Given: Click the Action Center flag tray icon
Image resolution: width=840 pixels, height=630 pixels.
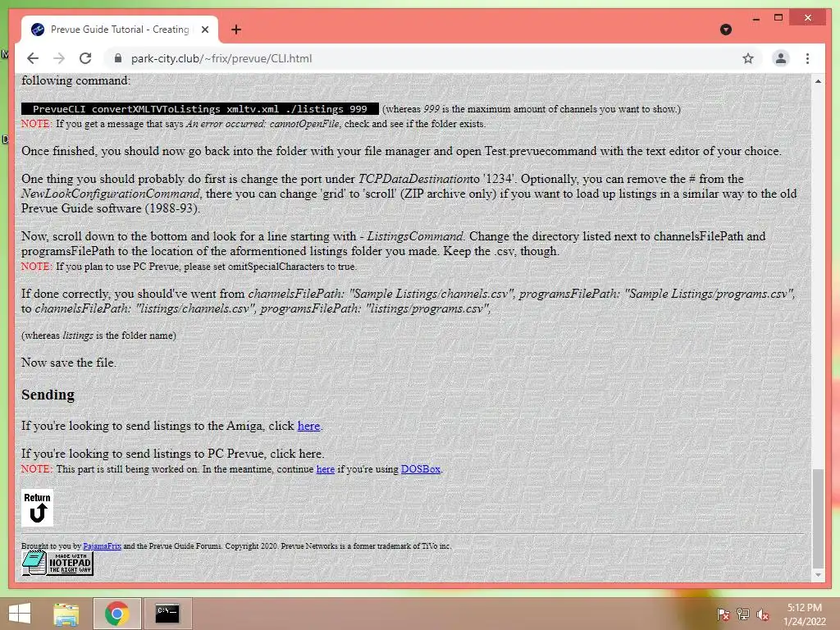Looking at the screenshot, I should [723, 614].
